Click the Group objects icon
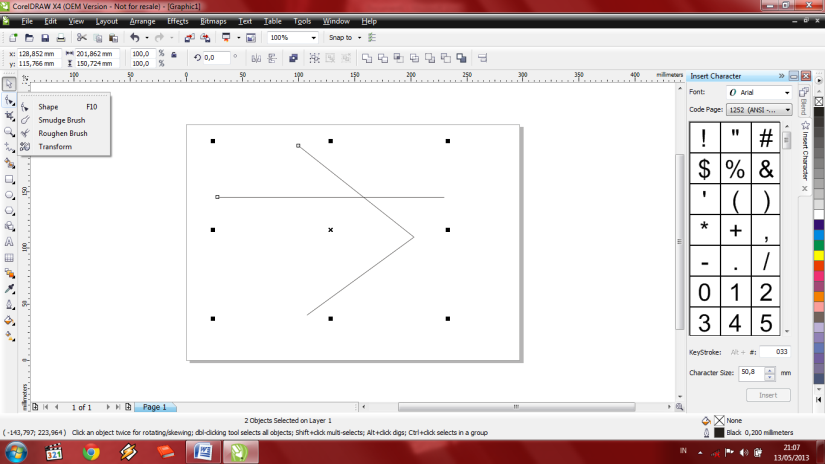Viewport: 825px width, 464px height. tap(314, 58)
